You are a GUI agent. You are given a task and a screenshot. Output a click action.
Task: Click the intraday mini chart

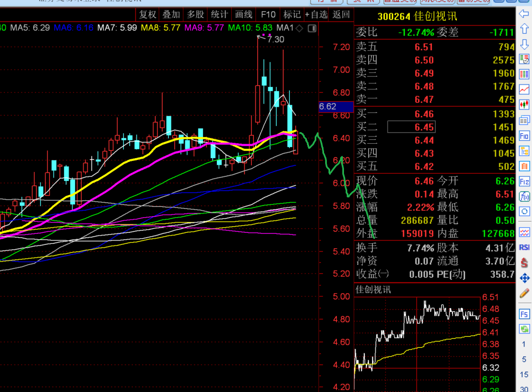click(x=418, y=343)
